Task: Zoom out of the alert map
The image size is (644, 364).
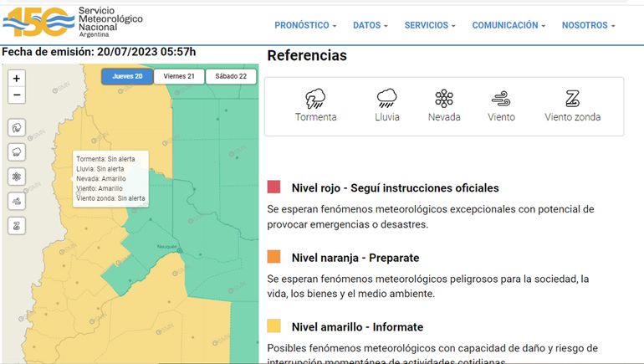Action: point(17,95)
